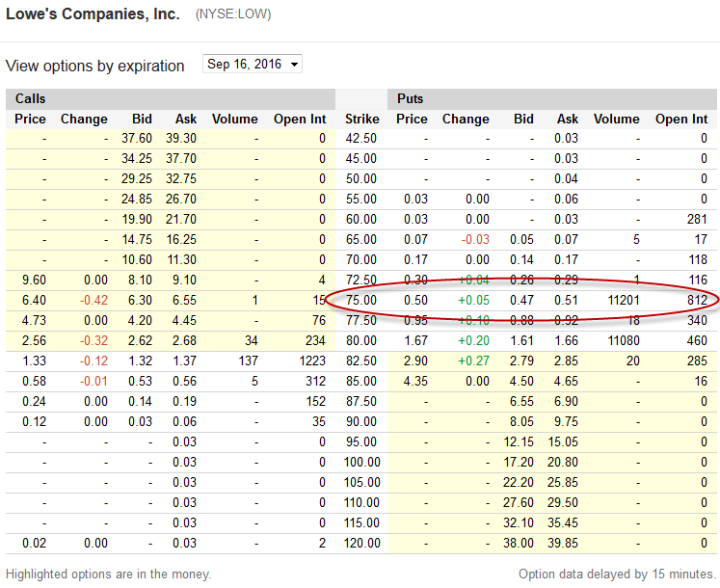Click puts open interest 460
The width and height of the screenshot is (720, 588).
697,340
